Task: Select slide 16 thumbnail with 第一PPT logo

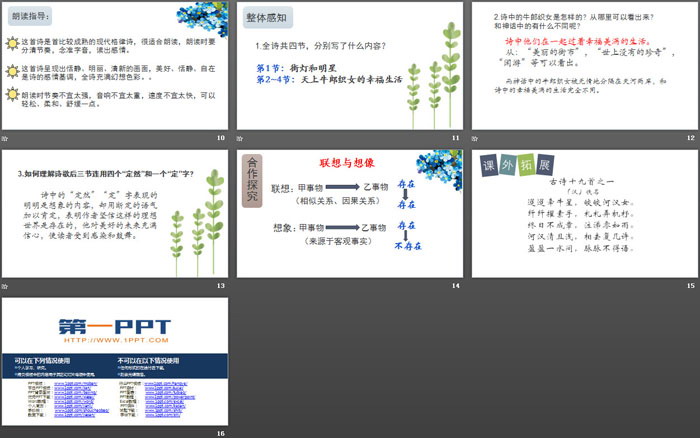Action: click(115, 361)
